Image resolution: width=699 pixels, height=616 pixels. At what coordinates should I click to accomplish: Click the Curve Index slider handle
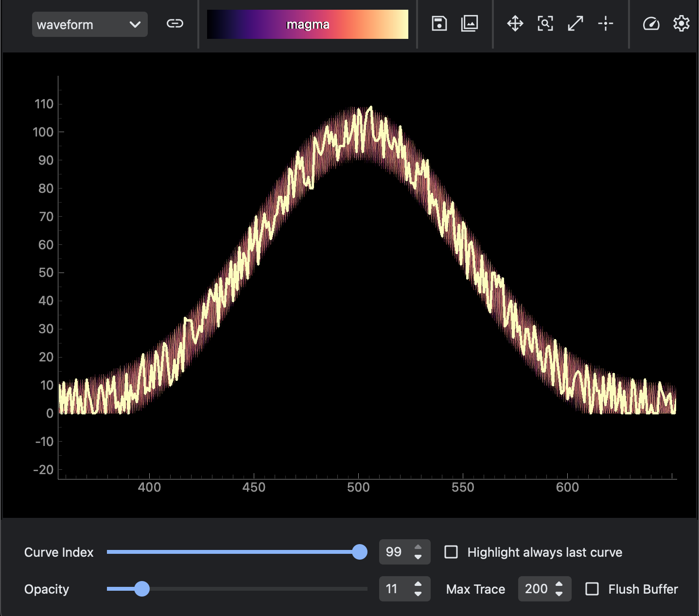359,552
